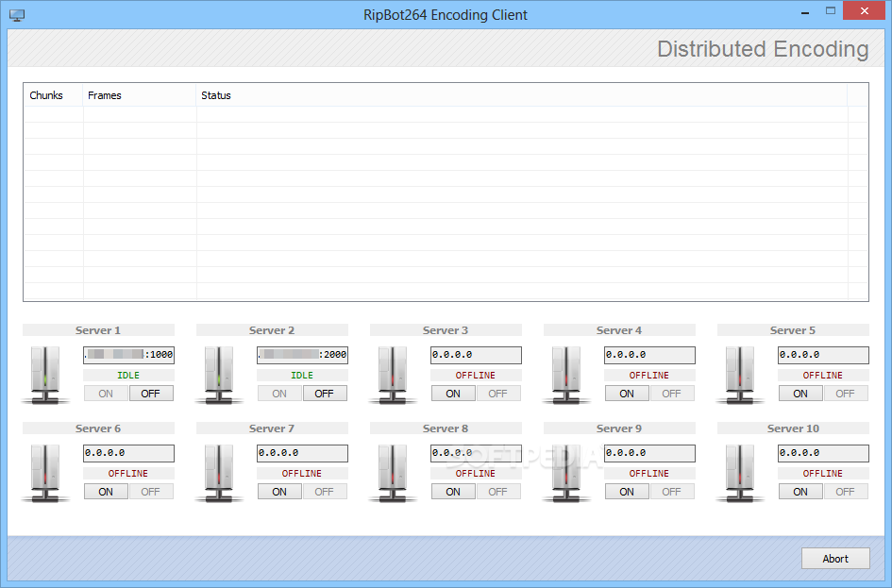Click the Server 4 computer tower icon
The image size is (892, 588).
566,376
